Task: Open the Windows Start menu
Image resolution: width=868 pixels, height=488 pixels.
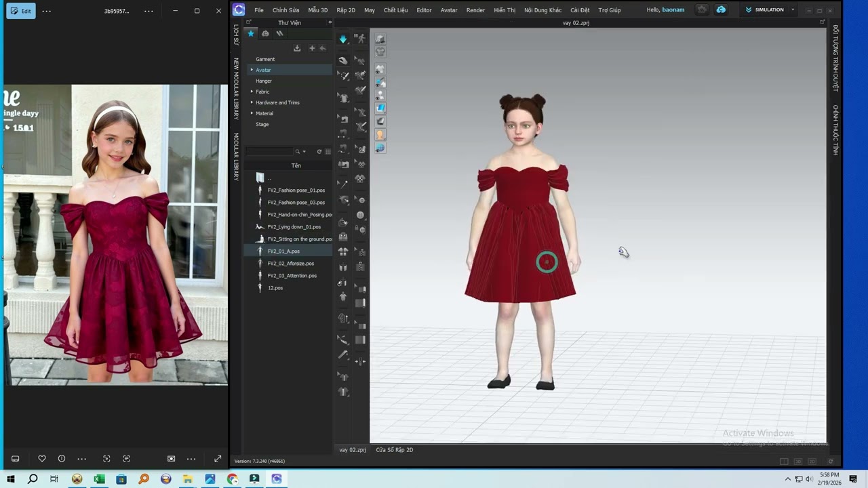Action: pyautogui.click(x=11, y=479)
